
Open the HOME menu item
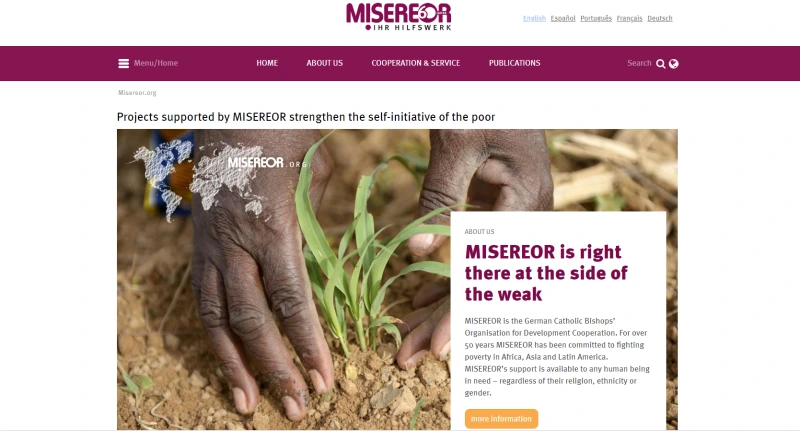(x=267, y=63)
